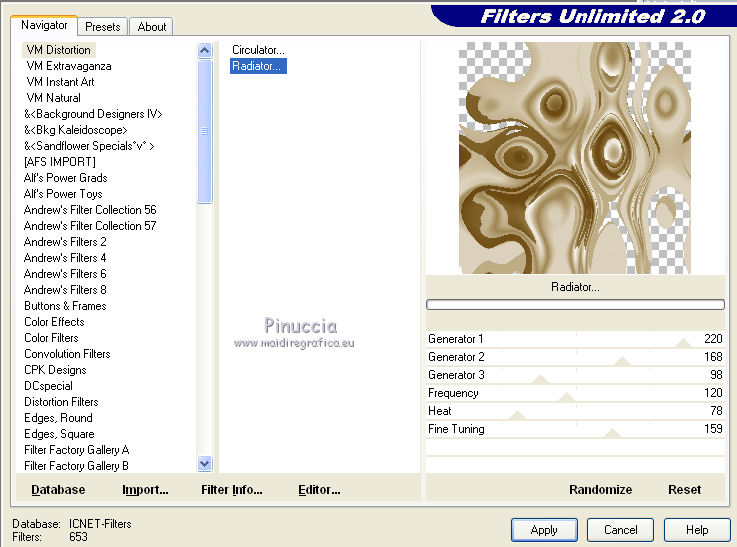Click the Generator 3 slider handle

[541, 379]
